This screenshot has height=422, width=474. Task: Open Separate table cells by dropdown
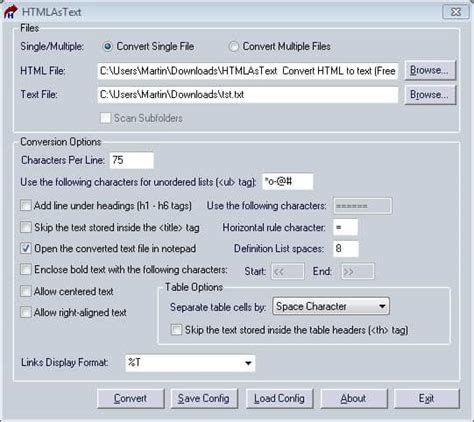click(331, 306)
